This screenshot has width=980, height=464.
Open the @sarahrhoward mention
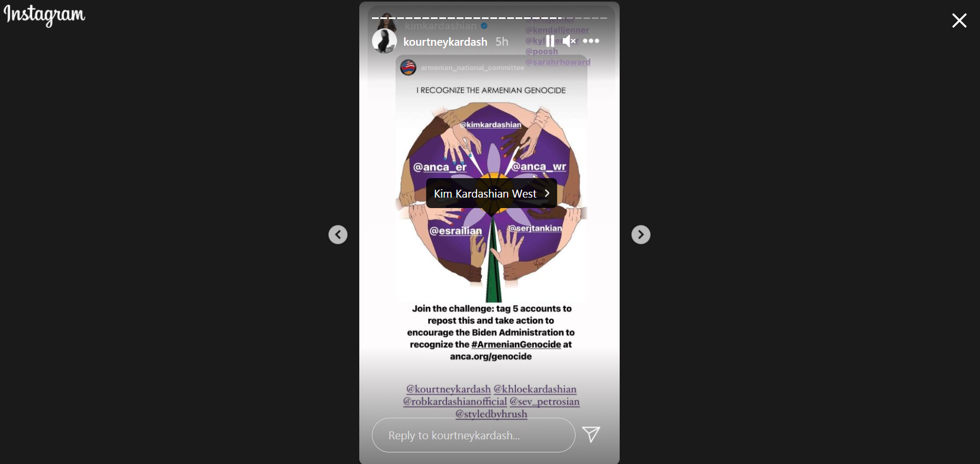(558, 62)
